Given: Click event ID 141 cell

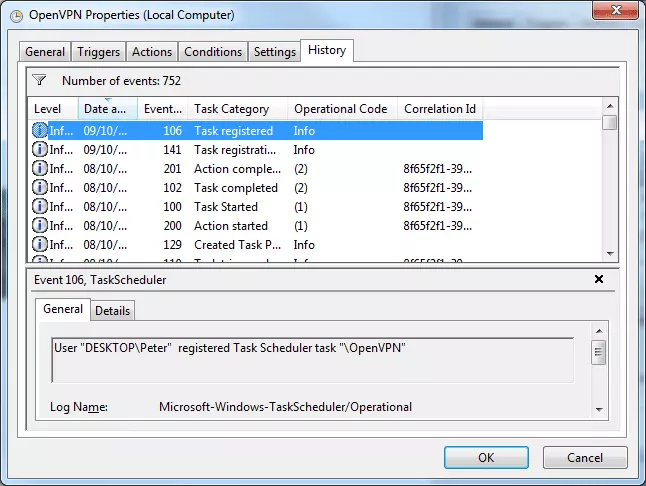Looking at the screenshot, I should tap(172, 150).
